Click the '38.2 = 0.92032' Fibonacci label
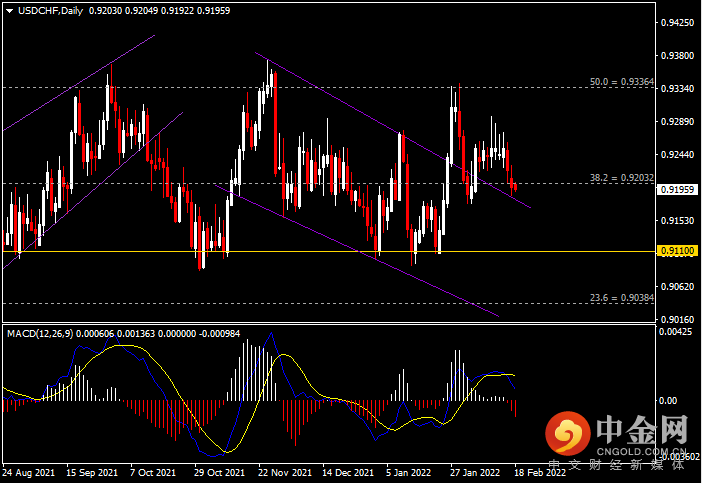The width and height of the screenshot is (702, 483). coord(621,178)
